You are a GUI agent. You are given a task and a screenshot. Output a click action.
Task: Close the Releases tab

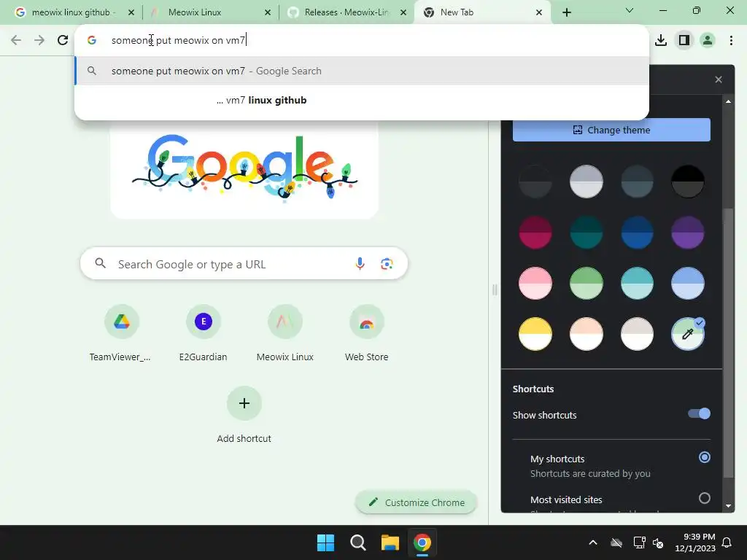point(403,12)
